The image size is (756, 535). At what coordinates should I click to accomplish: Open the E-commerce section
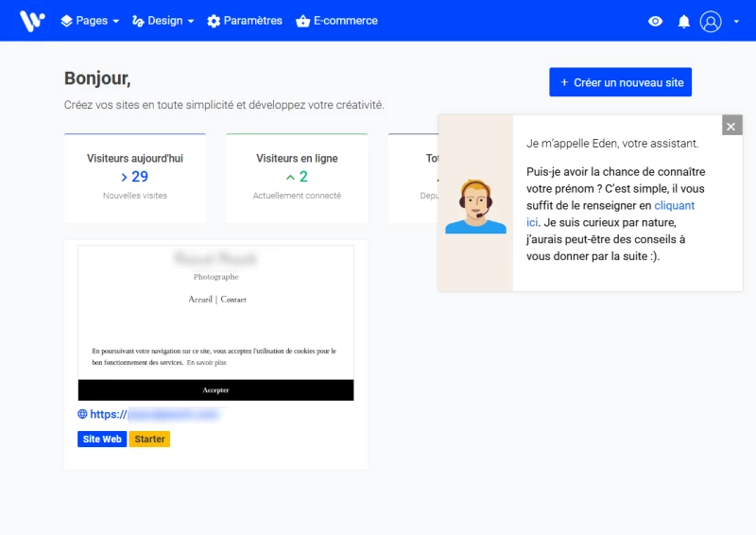[336, 21]
